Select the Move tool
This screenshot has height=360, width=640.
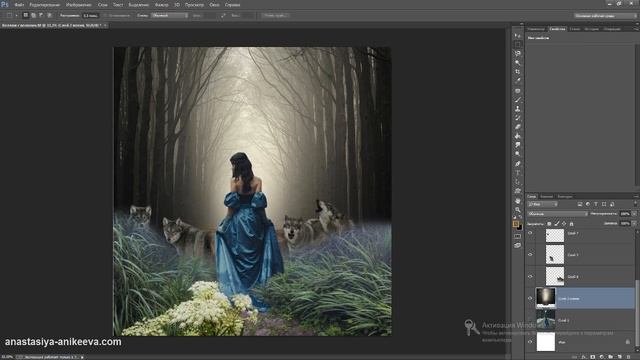coord(518,36)
